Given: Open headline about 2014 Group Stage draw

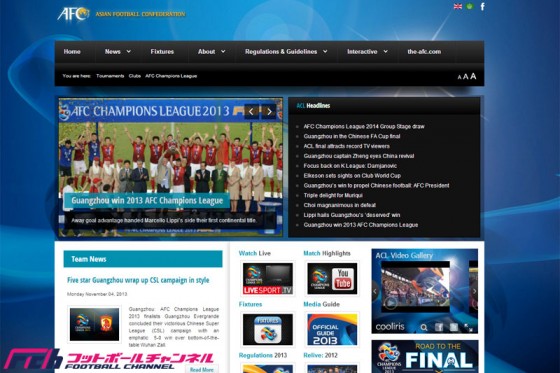Looking at the screenshot, I should [364, 126].
